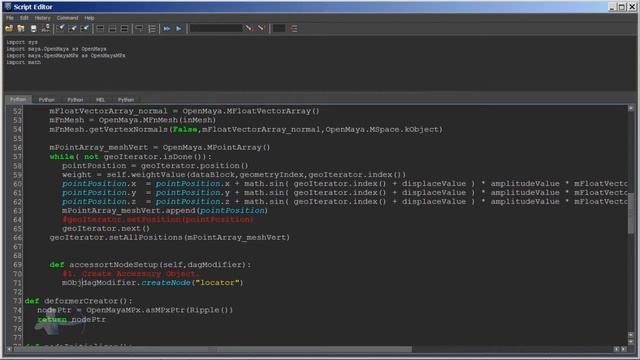The height and width of the screenshot is (360, 640).
Task: Click the "locator" string on line 71
Action: pyautogui.click(x=217, y=283)
